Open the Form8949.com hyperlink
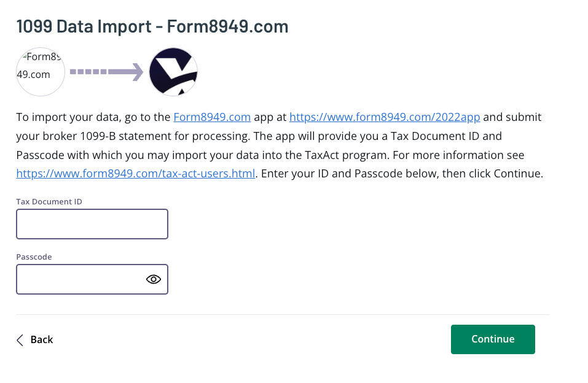 point(212,117)
